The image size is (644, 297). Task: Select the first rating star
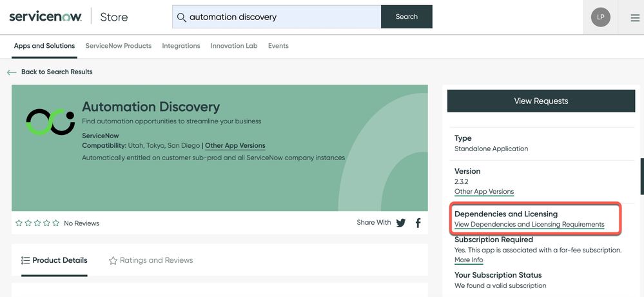(19, 223)
